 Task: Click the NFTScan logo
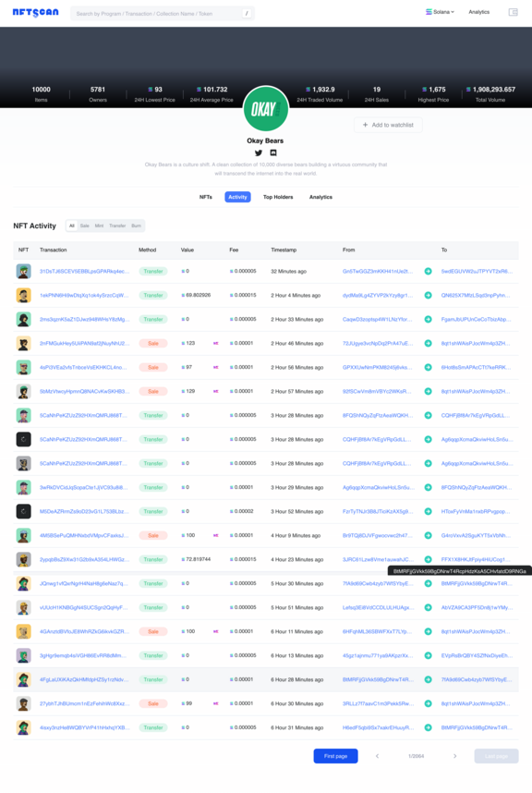35,13
